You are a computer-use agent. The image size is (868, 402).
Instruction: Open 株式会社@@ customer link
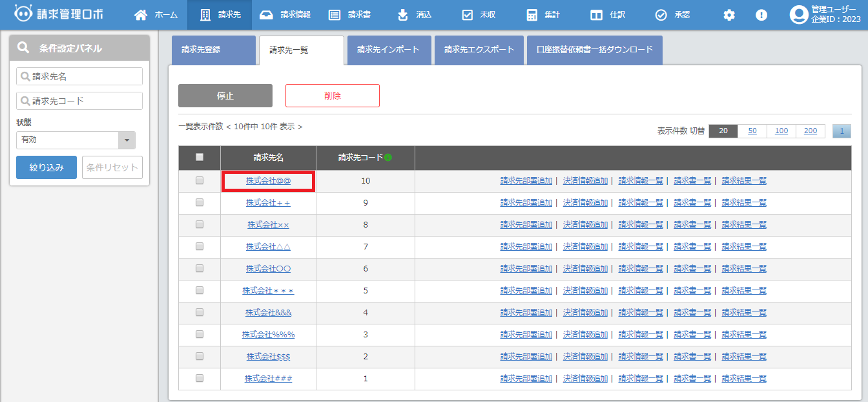tap(268, 181)
